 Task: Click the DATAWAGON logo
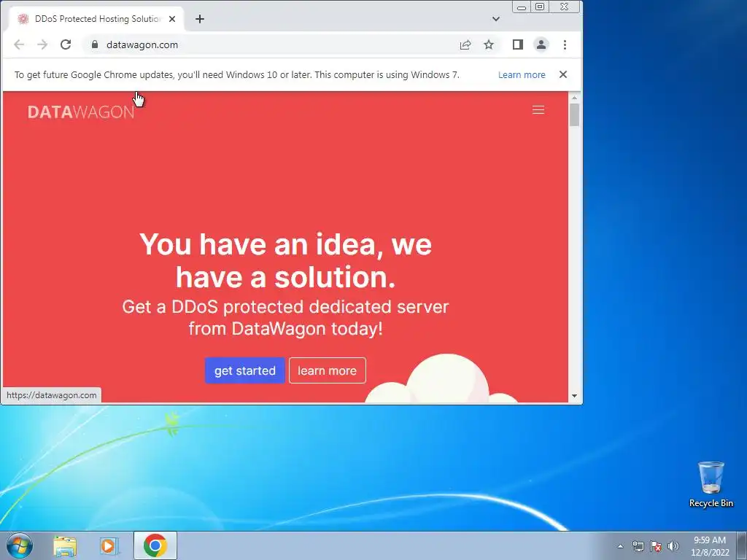coord(81,112)
